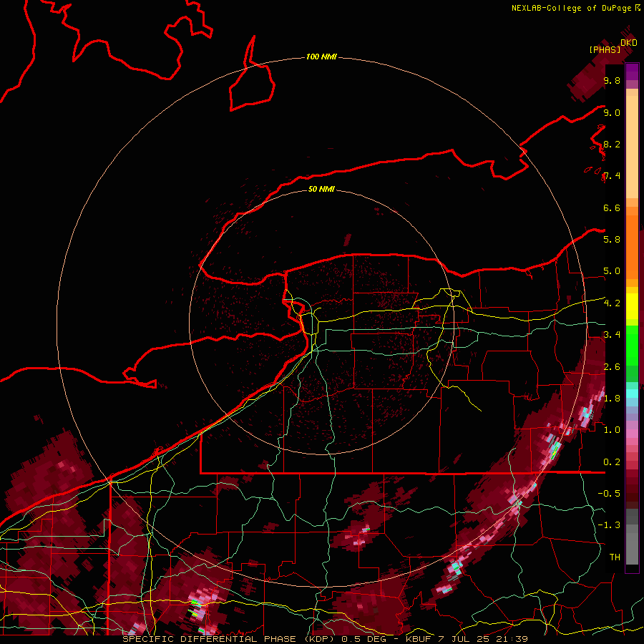
Task: Click the 50 NMI range ring label
Action: click(x=321, y=189)
